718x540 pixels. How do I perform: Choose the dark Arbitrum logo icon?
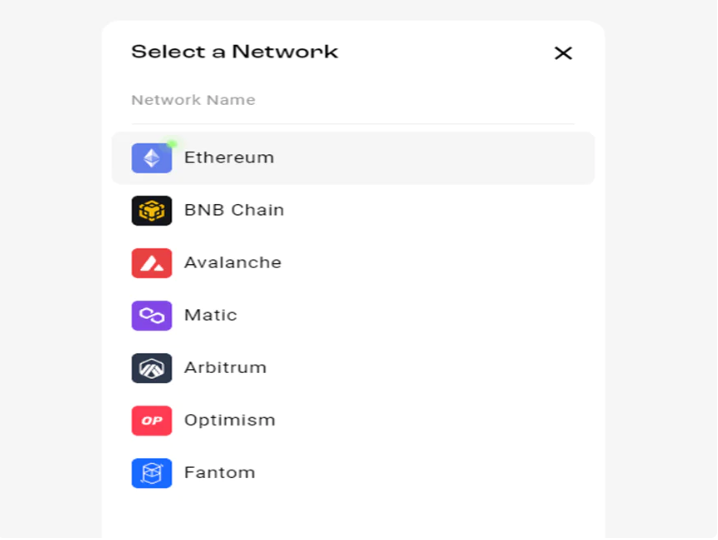click(152, 368)
